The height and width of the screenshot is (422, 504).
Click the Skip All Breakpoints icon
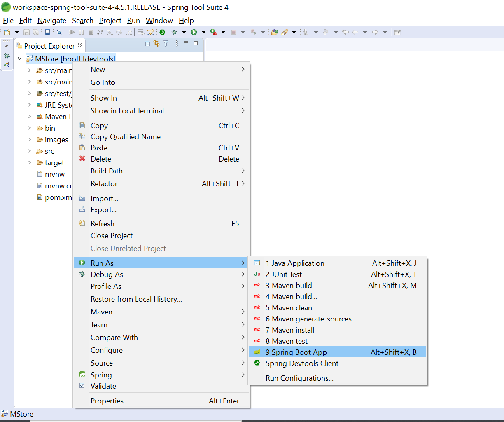(59, 32)
